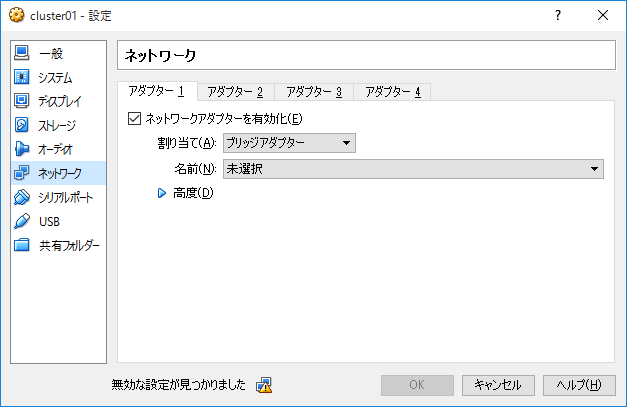Click the キャンセル button
Screen dimensions: 627x407
click(498, 385)
